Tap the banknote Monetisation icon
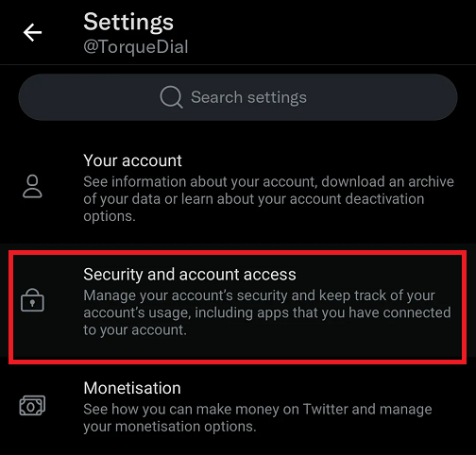Viewport: 476px width, 455px height. (x=32, y=405)
